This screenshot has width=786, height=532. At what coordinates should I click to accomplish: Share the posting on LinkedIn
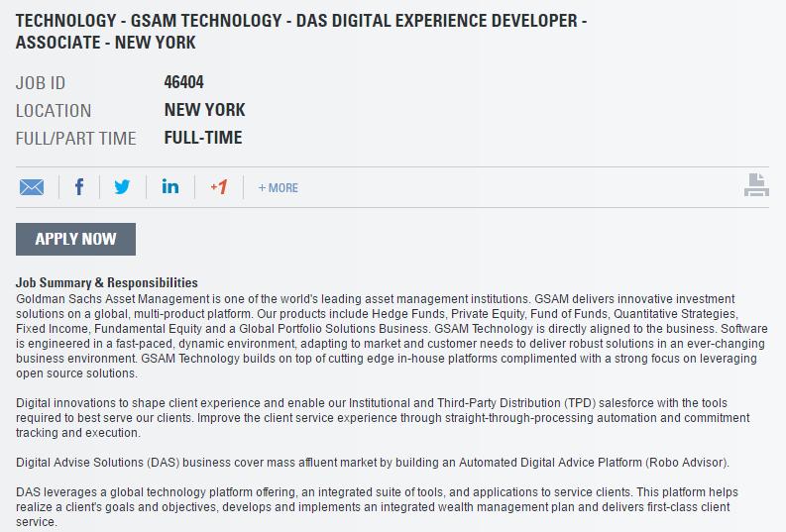(x=170, y=186)
